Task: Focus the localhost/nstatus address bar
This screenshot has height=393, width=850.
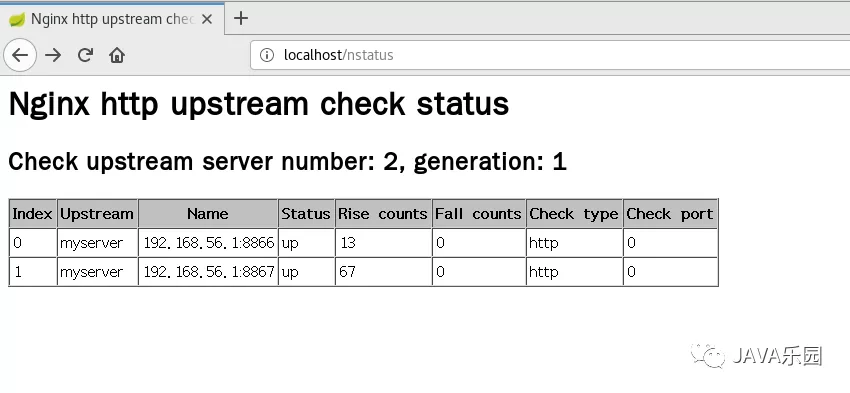Action: pos(550,55)
